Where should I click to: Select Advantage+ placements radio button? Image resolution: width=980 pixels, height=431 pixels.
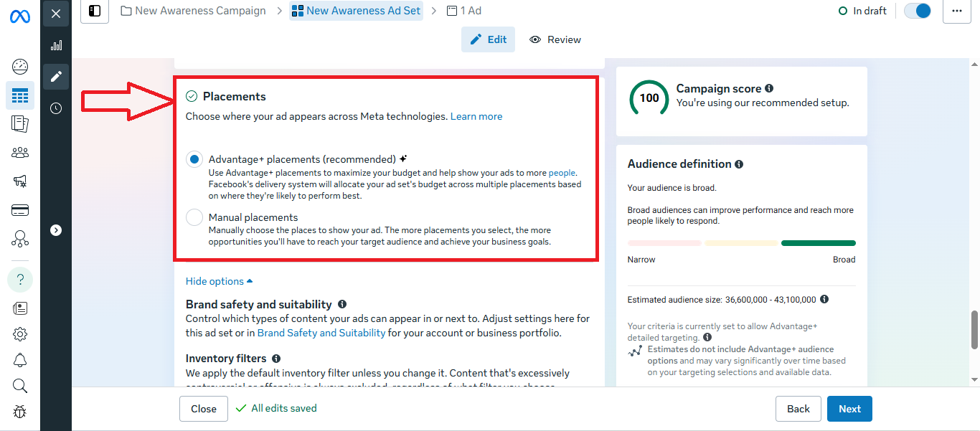pyautogui.click(x=194, y=160)
